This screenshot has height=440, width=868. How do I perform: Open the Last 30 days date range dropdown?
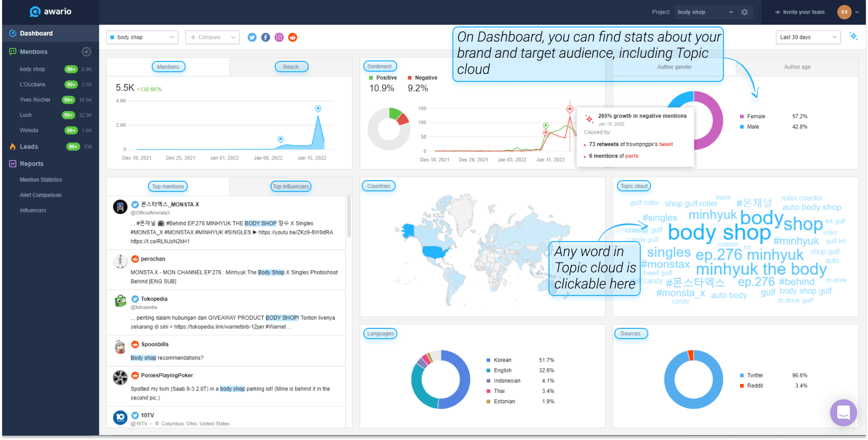coord(808,37)
